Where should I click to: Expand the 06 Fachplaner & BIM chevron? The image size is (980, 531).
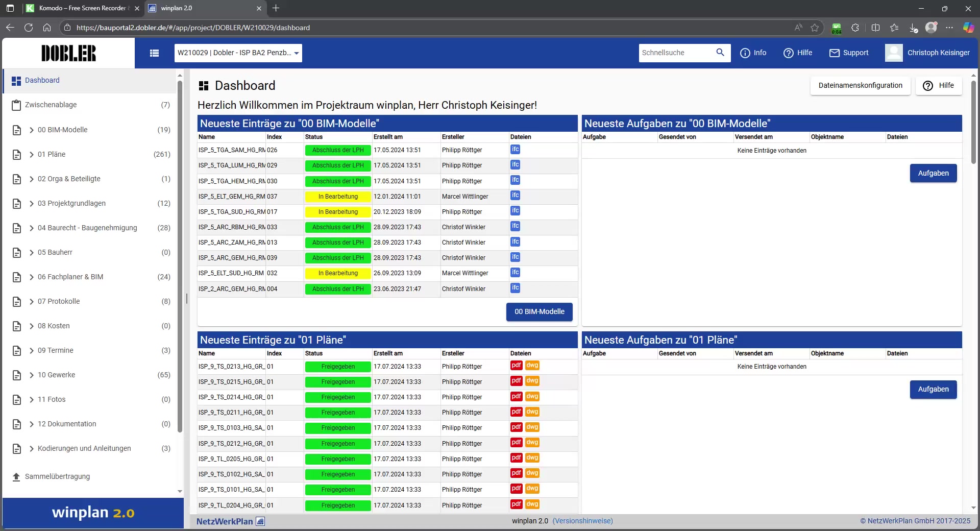[x=32, y=277]
